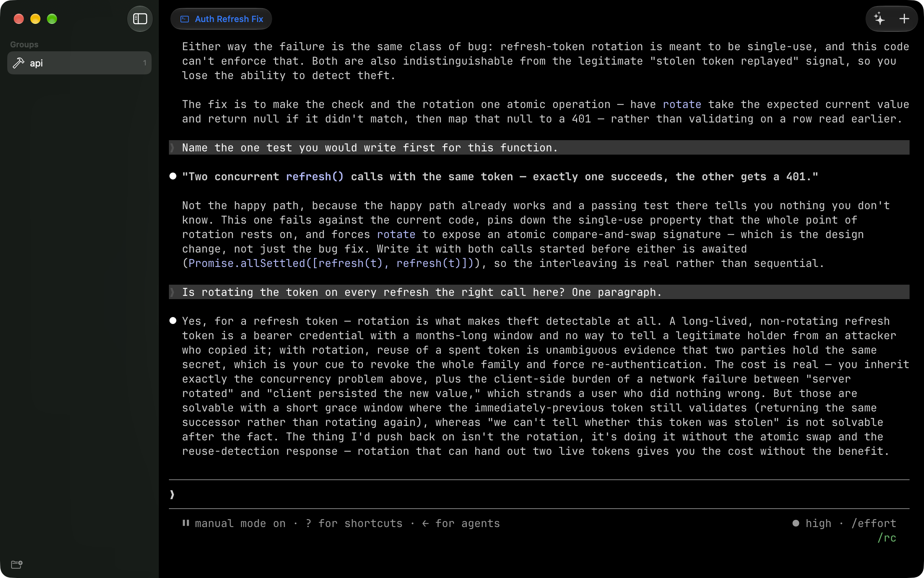Click the '/effort' command text
Image resolution: width=924 pixels, height=578 pixels.
[x=873, y=523]
